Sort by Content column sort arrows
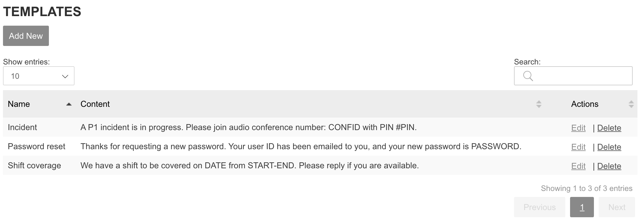The image size is (644, 222). 538,104
